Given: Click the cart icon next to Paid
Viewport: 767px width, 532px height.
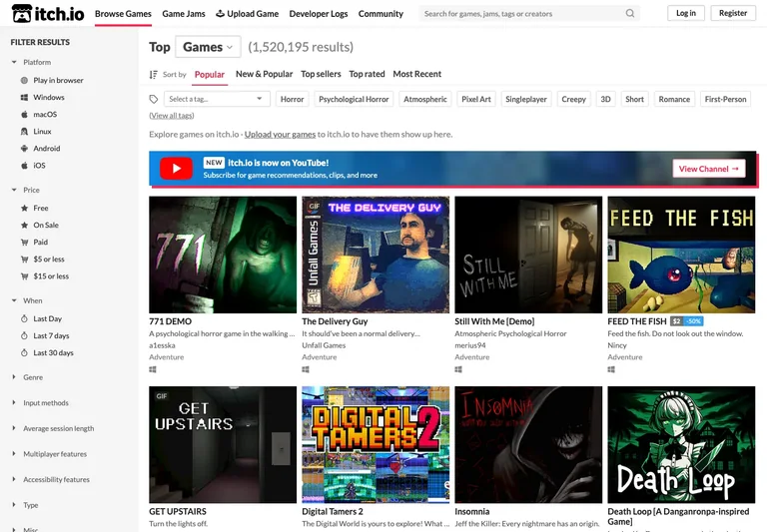Looking at the screenshot, I should click(24, 242).
